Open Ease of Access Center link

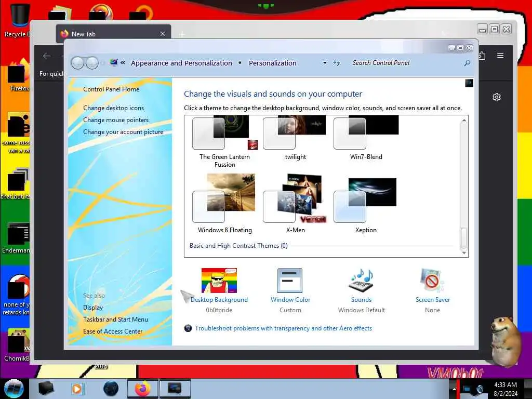coord(113,331)
